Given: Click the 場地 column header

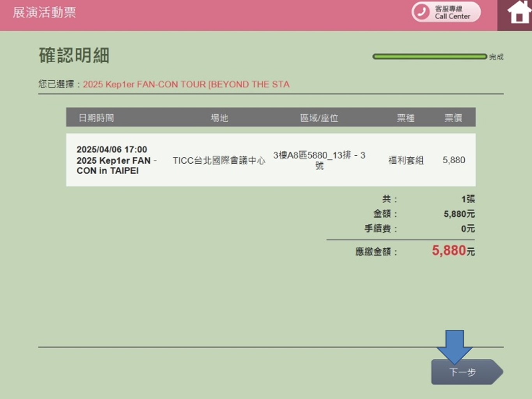Looking at the screenshot, I should 219,118.
